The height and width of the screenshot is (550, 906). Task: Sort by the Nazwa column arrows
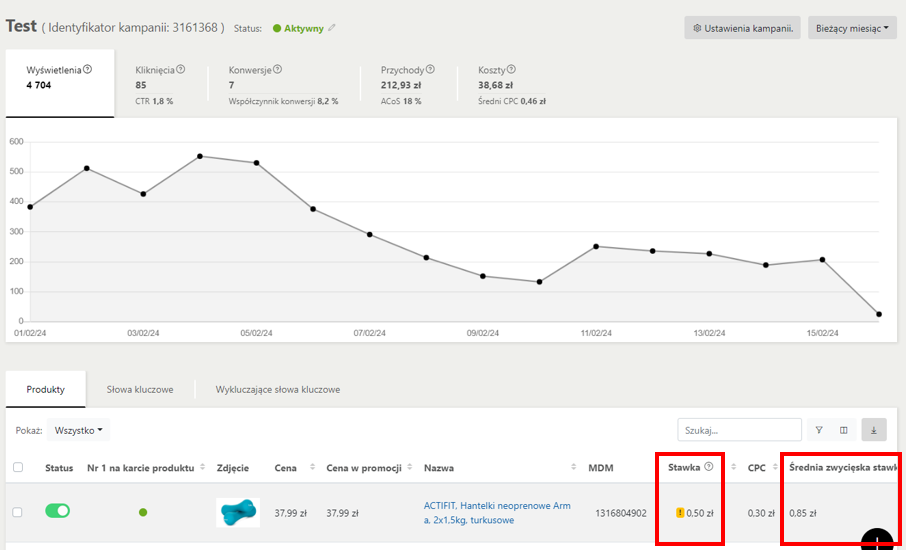pyautogui.click(x=574, y=467)
